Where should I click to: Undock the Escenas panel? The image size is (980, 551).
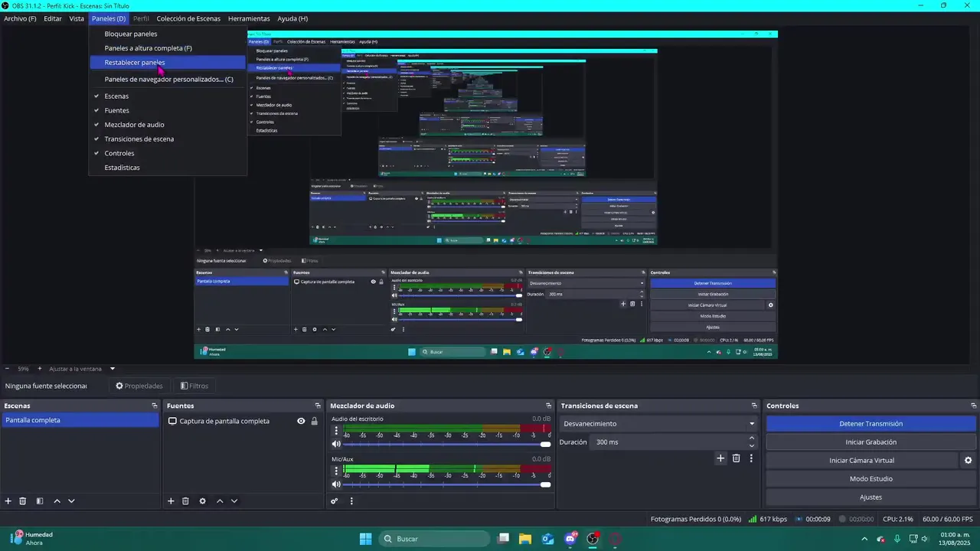click(155, 406)
